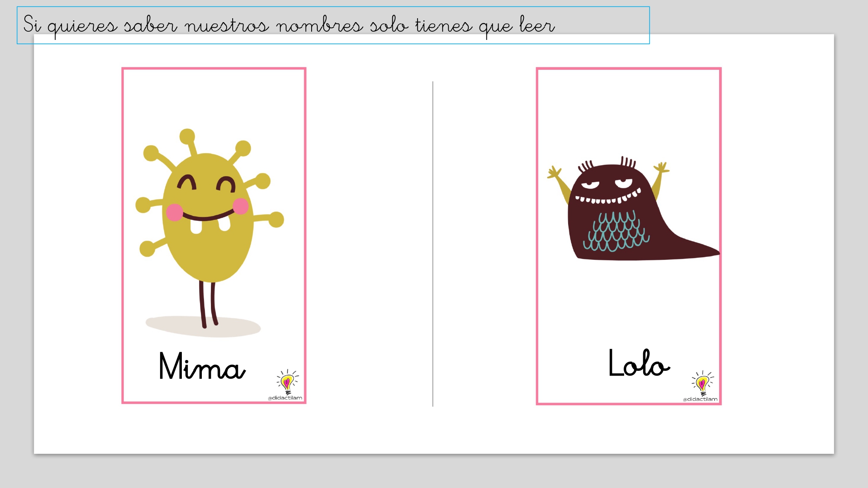
Task: Click '@didactilam' text on Lolo card
Action: click(700, 399)
